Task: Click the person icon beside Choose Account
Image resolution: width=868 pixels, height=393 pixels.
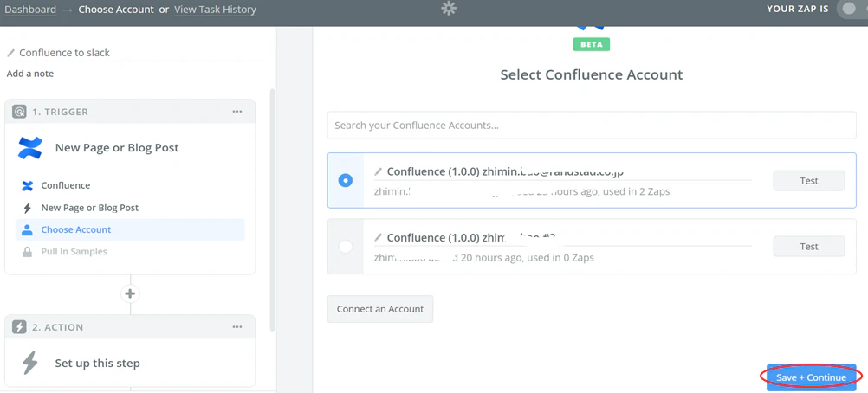Action: [27, 229]
